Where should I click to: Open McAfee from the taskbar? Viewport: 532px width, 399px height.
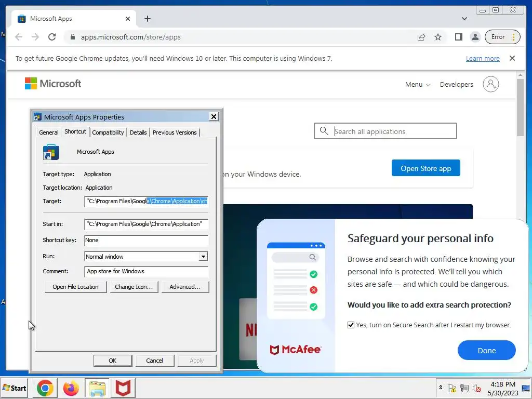tap(123, 388)
